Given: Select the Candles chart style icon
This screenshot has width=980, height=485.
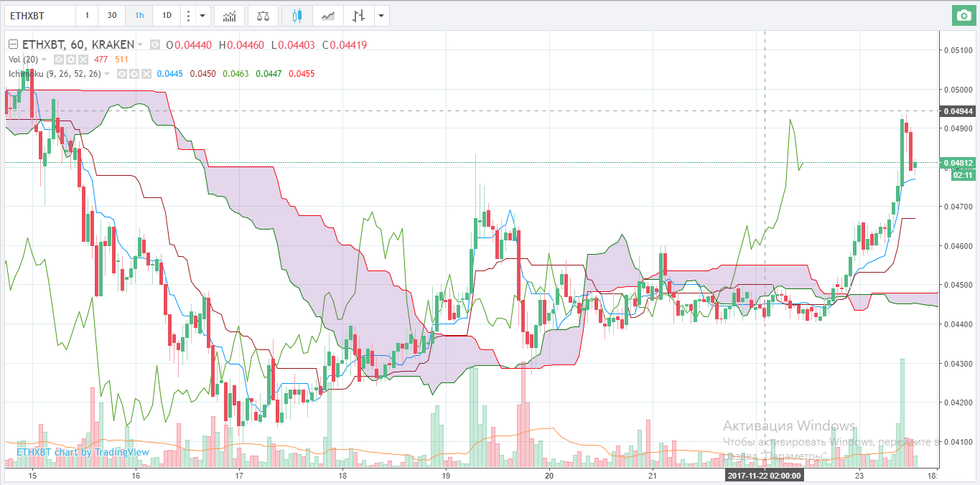Looking at the screenshot, I should (x=297, y=15).
